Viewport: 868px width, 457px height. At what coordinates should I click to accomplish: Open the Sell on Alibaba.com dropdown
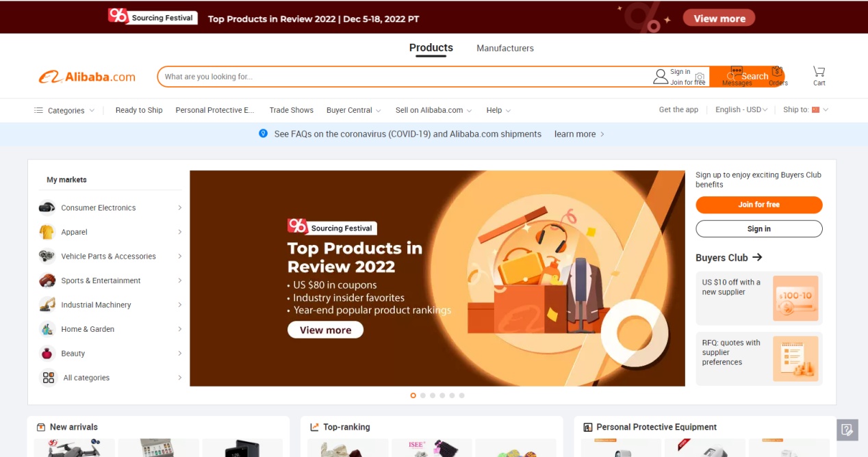coord(434,110)
